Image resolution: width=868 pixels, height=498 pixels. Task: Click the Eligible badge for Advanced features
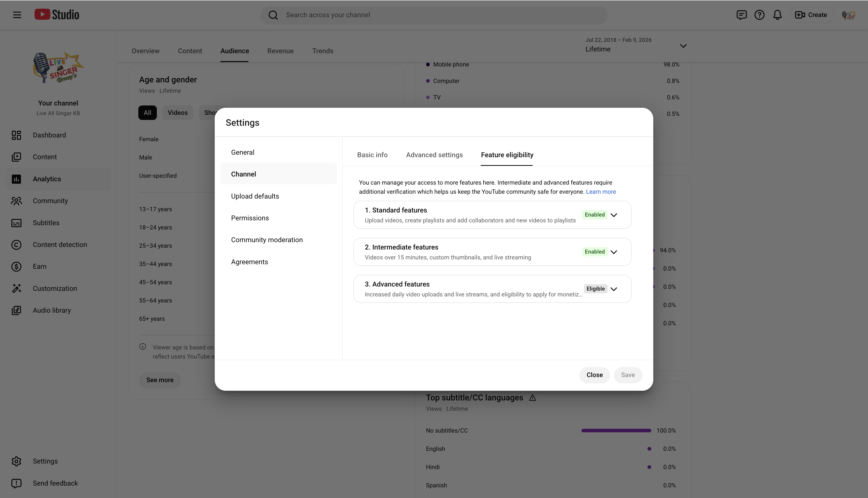[x=596, y=289]
